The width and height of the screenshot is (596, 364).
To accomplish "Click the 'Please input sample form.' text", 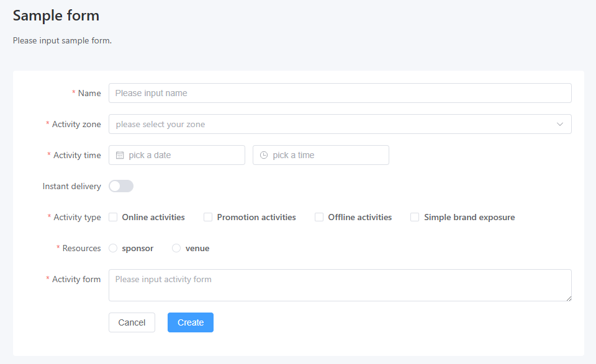I will pos(62,40).
